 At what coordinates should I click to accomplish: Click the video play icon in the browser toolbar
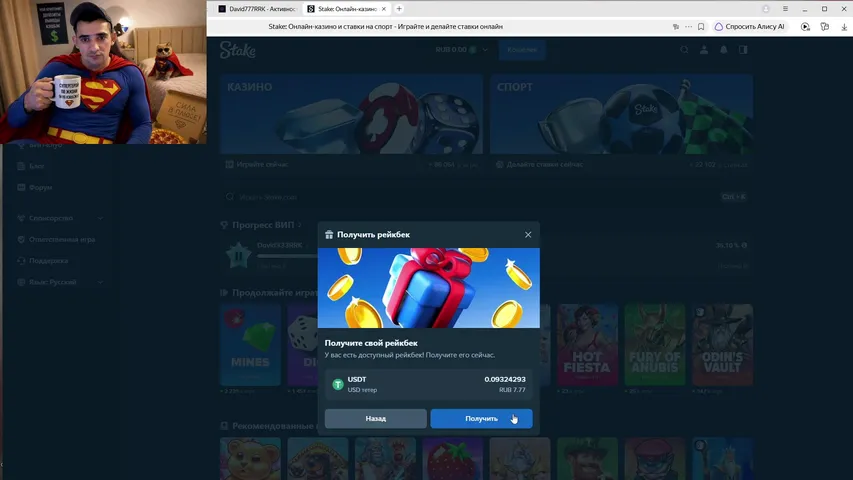(805, 27)
